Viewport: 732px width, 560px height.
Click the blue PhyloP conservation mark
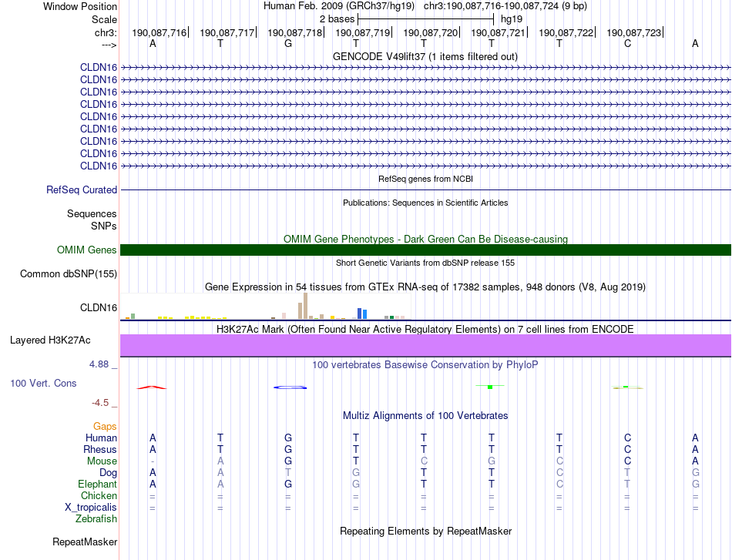(290, 387)
